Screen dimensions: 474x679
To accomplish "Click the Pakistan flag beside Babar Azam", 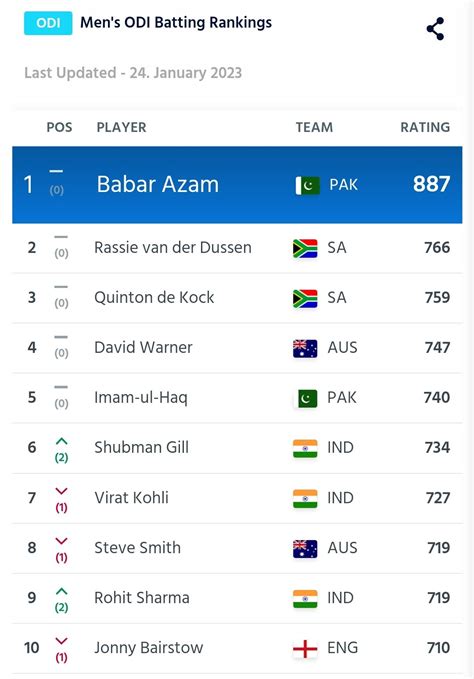I will [x=307, y=185].
